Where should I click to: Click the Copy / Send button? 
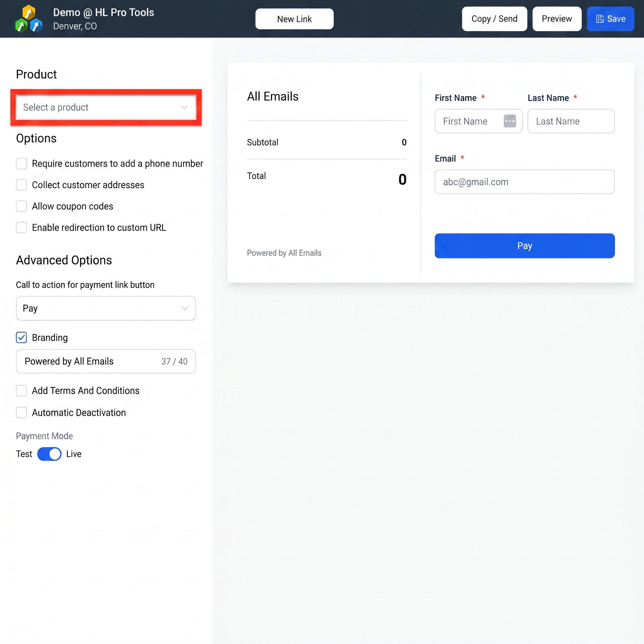click(x=494, y=19)
